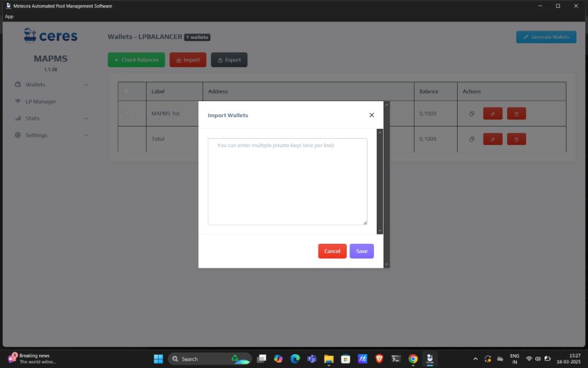The image size is (588, 368).
Task: Open LP Manager in the sidebar
Action: (x=41, y=101)
